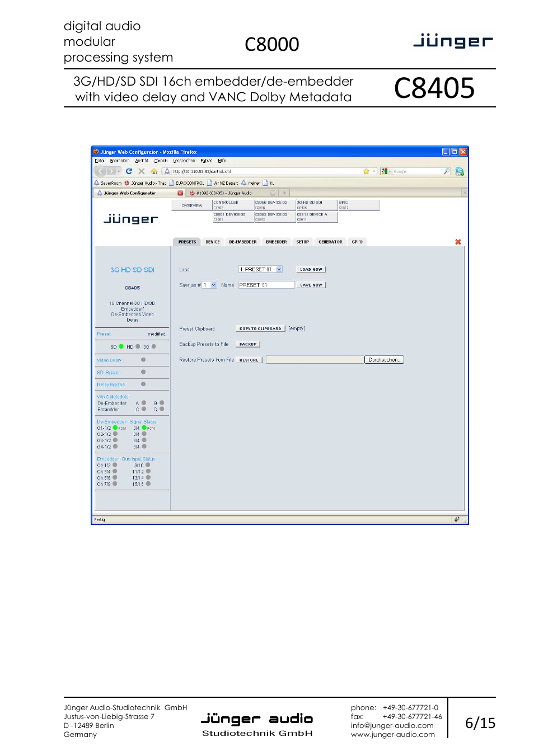Click the browser Forward arrow button
This screenshot has height=756, width=534.
111,171
